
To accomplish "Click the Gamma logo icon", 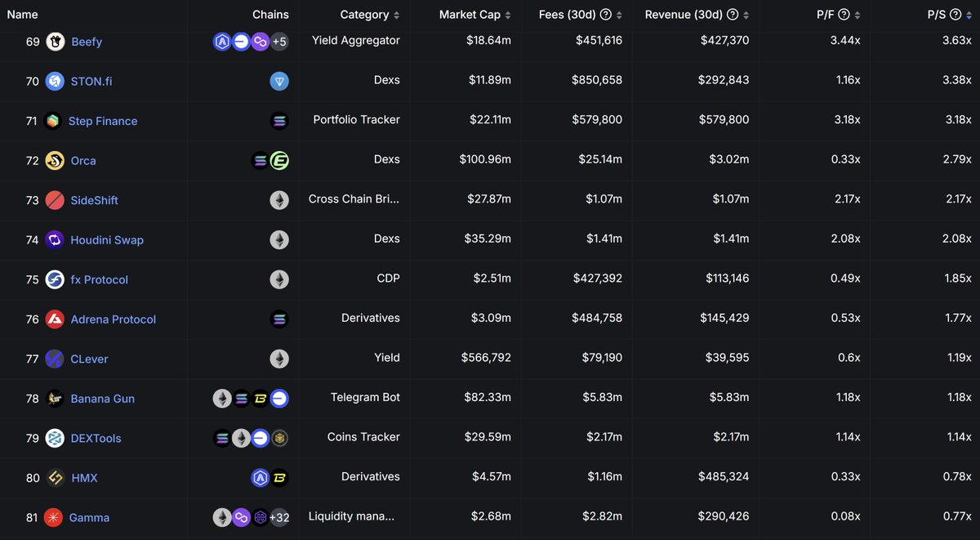I will pyautogui.click(x=55, y=517).
